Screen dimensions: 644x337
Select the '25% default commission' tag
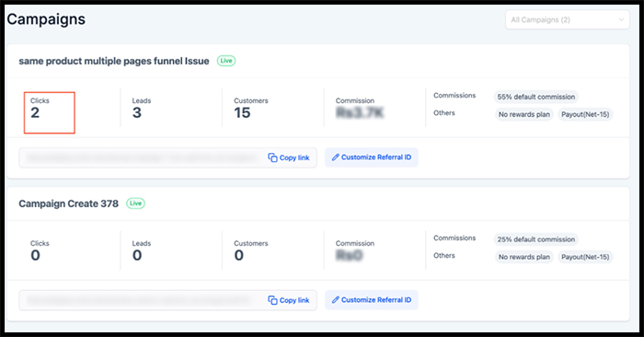[x=536, y=239]
